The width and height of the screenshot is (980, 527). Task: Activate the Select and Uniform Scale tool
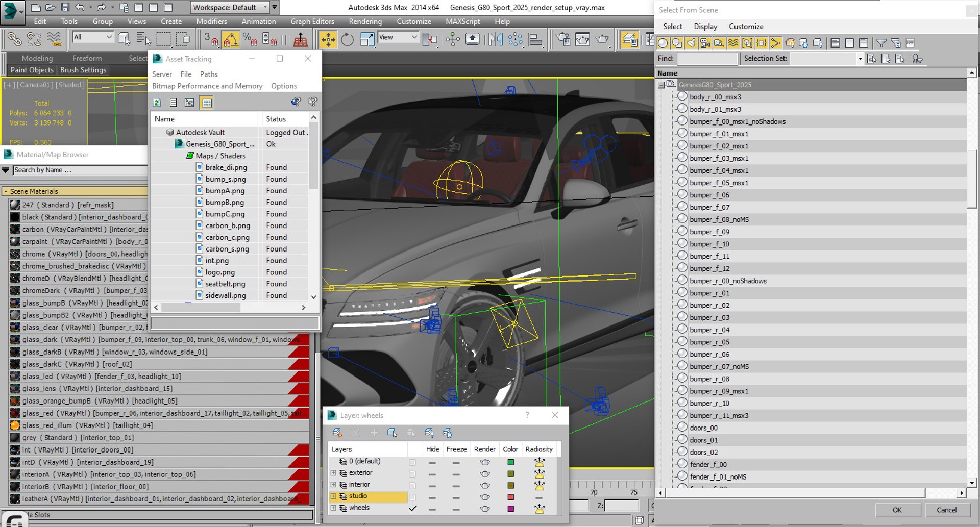pos(367,39)
